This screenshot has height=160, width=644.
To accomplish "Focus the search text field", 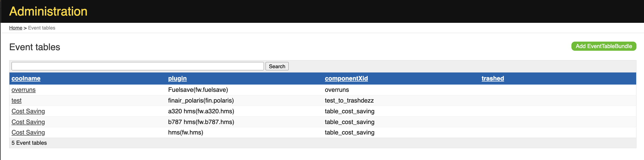I will click(x=138, y=66).
